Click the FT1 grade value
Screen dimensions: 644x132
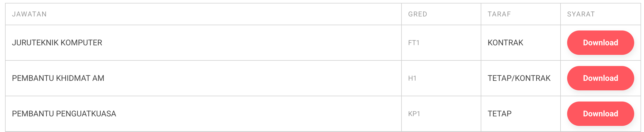[414, 43]
